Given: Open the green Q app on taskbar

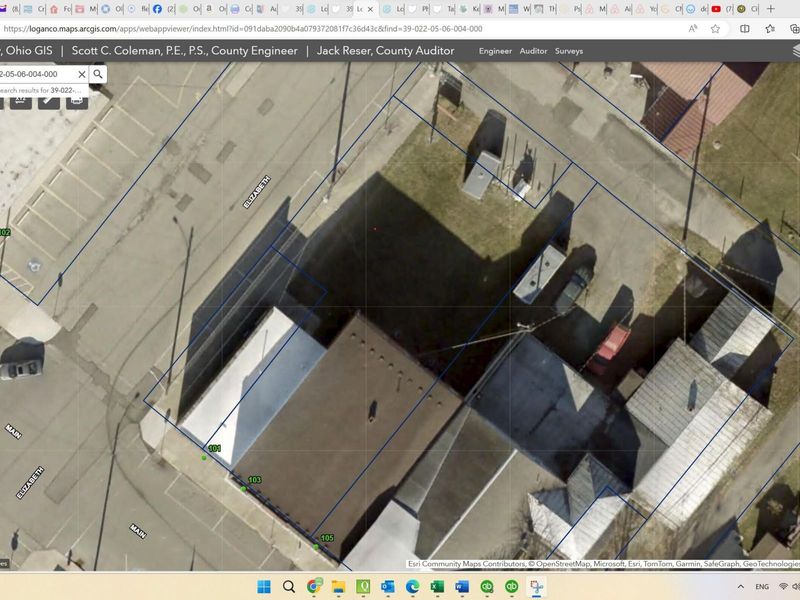Looking at the screenshot, I should (x=363, y=587).
